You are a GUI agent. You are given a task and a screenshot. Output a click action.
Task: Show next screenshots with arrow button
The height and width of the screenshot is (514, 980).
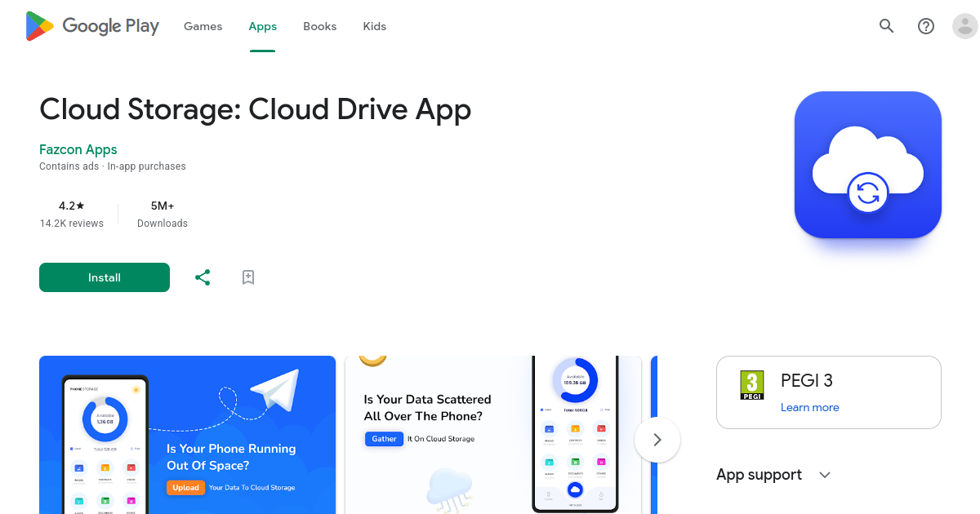[x=657, y=440]
